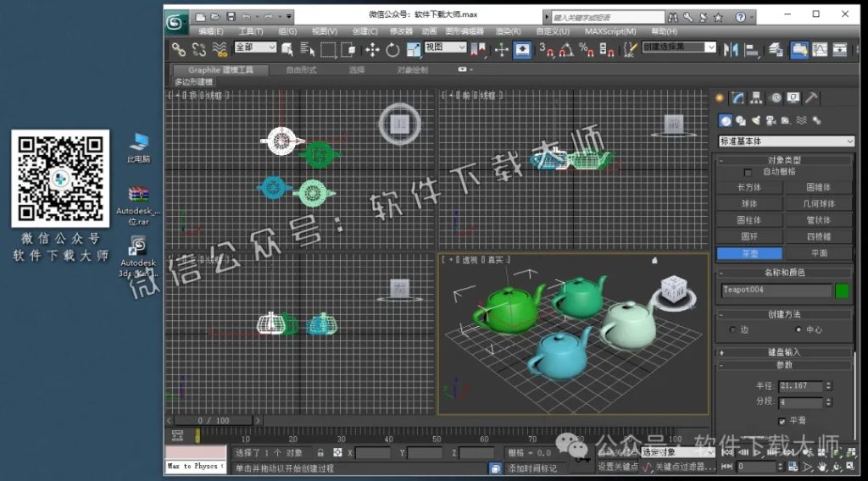
Task: Activate the Select Object tool
Action: [x=287, y=50]
